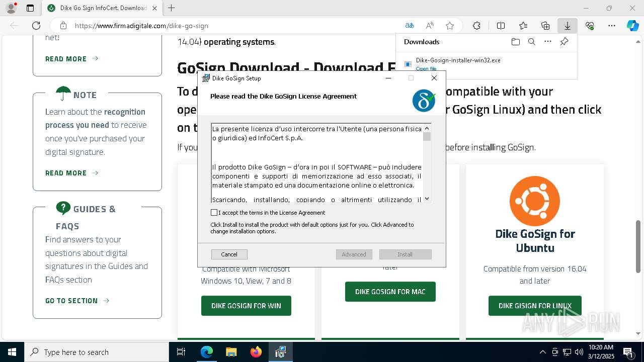Click Dike GoSign for Linux button
The height and width of the screenshot is (362, 644).
[535, 306]
